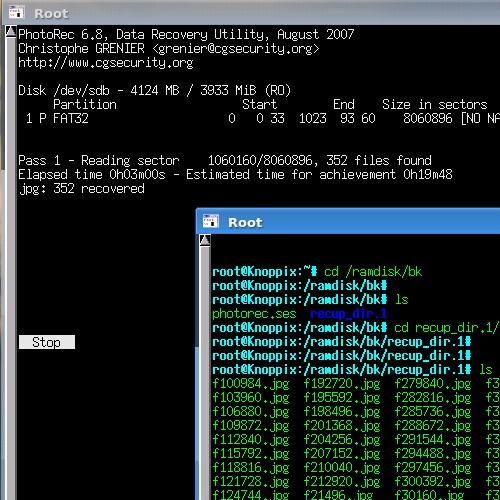Click the terminal icon in the front Root window title bar
The width and height of the screenshot is (500, 500).
tap(211, 221)
